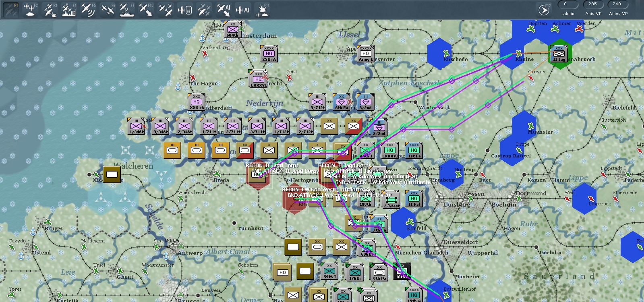Click the Breda airfield marker
The width and height of the screenshot is (644, 302).
click(217, 174)
